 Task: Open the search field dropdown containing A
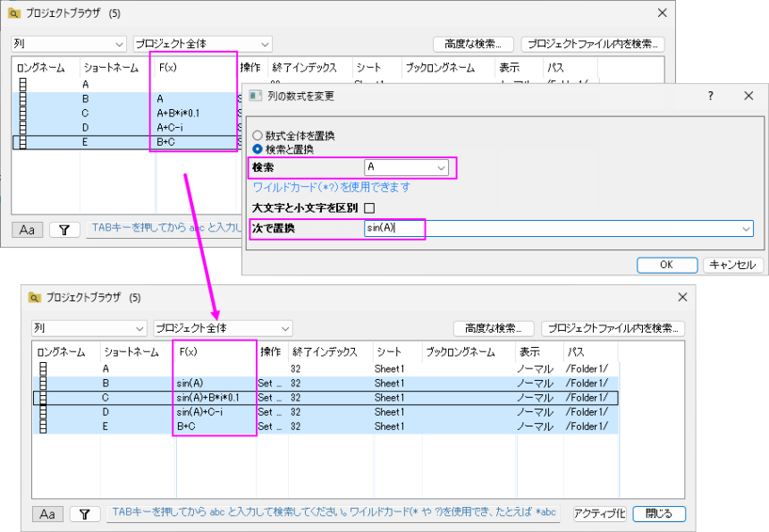pyautogui.click(x=441, y=168)
